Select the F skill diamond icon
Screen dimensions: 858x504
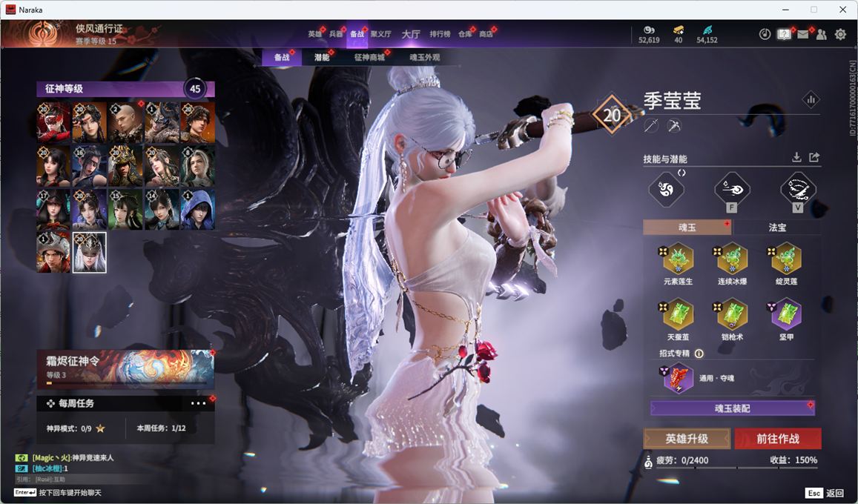pyautogui.click(x=732, y=190)
